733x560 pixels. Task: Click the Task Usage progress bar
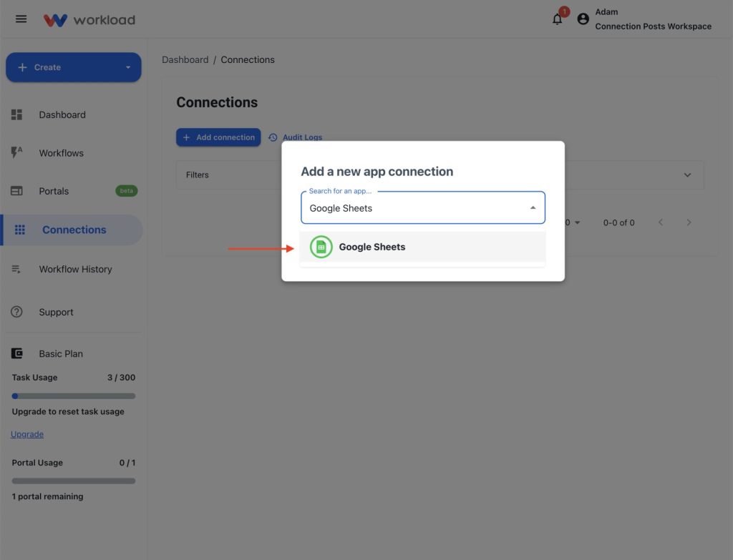tap(74, 396)
